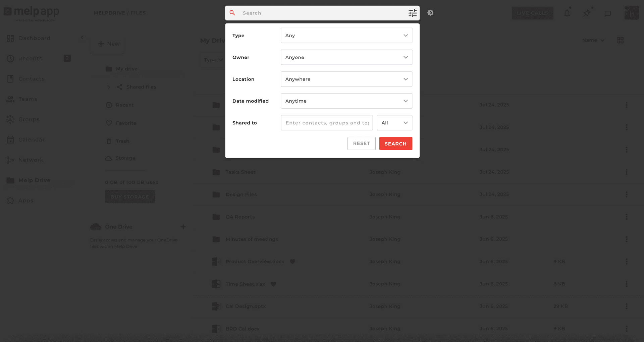
Task: Open the search filters icon in the search bar
Action: [412, 13]
